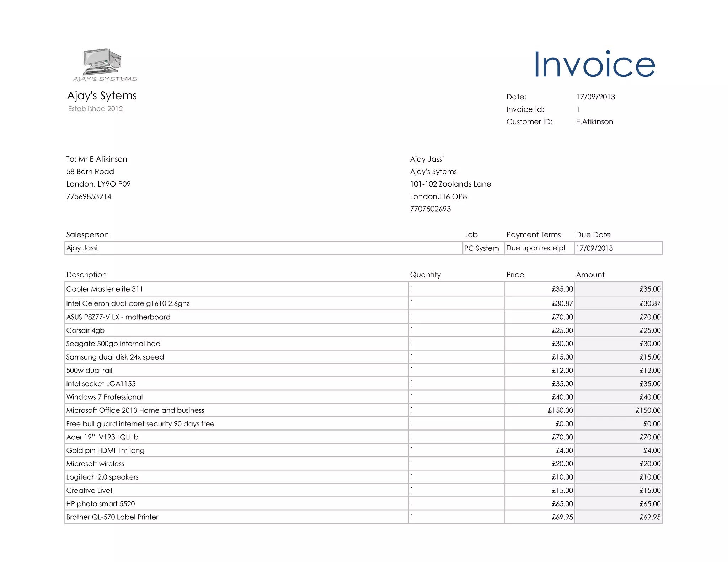
Task: Select the invoice date 17/09/2013 value
Action: coord(595,97)
